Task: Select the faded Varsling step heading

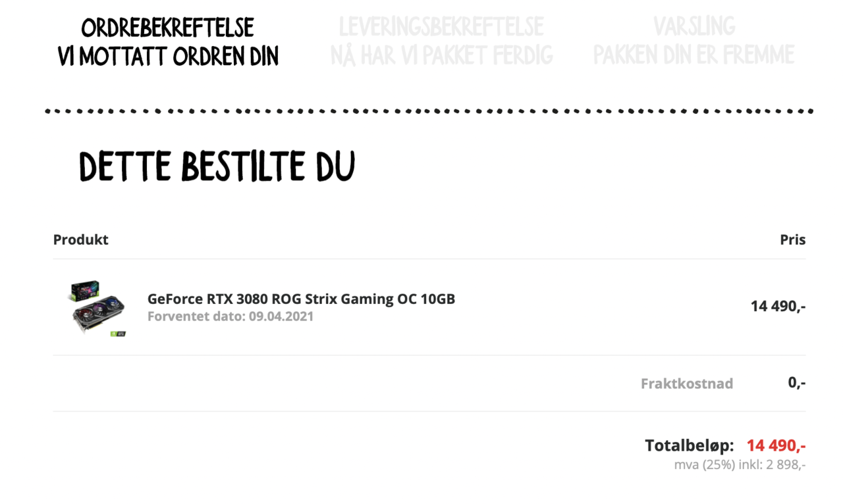Action: pyautogui.click(x=694, y=26)
